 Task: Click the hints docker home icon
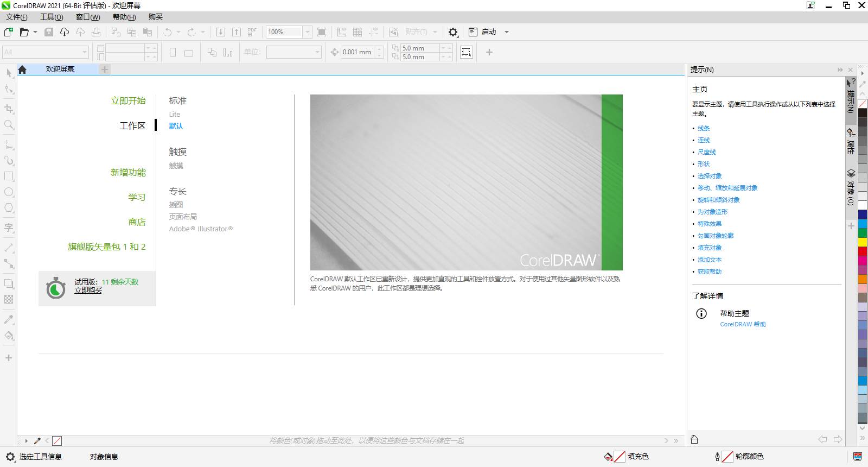coord(694,439)
